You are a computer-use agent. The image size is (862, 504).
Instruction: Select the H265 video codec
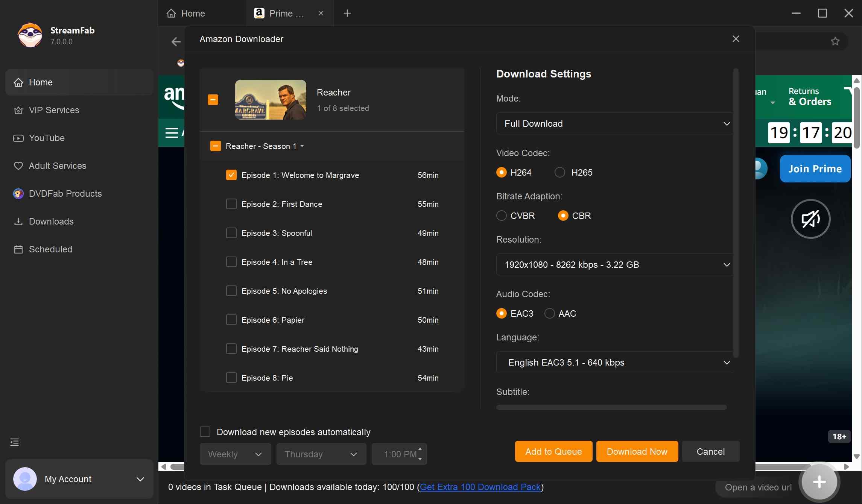pyautogui.click(x=560, y=172)
